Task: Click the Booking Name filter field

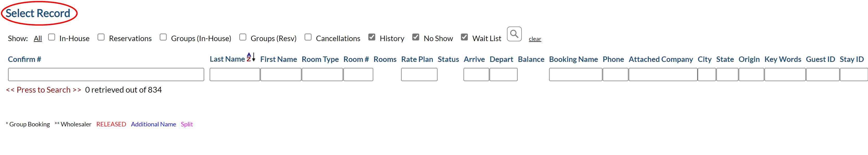Action: pyautogui.click(x=576, y=74)
